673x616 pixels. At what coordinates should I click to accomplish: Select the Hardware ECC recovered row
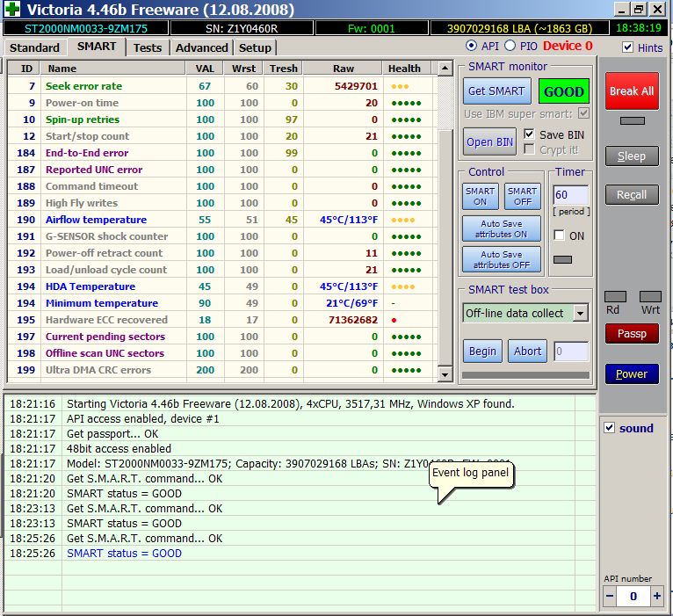222,320
